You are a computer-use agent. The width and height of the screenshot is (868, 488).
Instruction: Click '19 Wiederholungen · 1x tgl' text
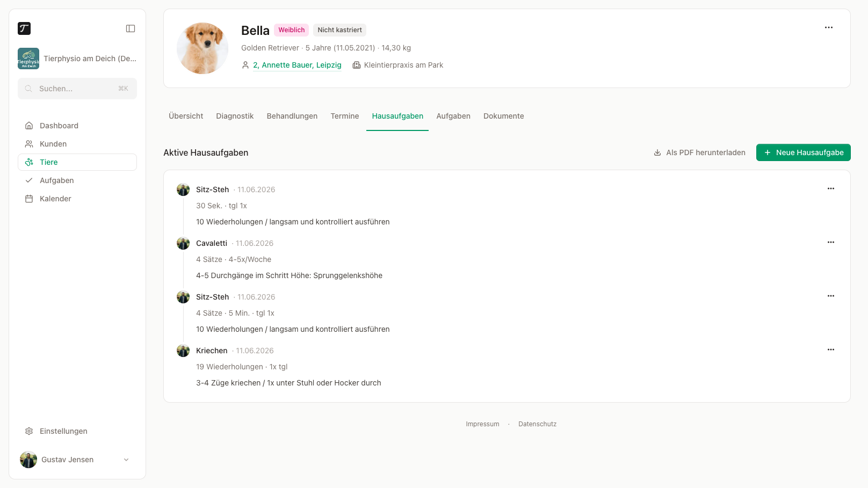click(x=242, y=367)
